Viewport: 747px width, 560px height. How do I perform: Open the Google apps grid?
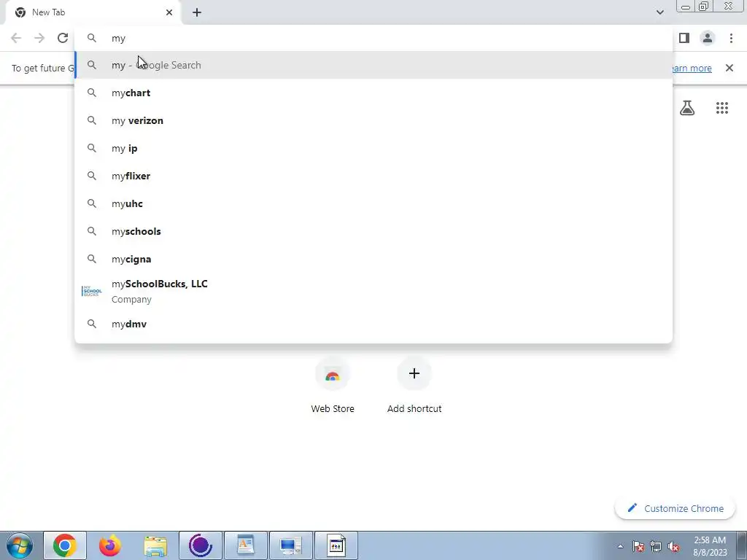(x=721, y=108)
